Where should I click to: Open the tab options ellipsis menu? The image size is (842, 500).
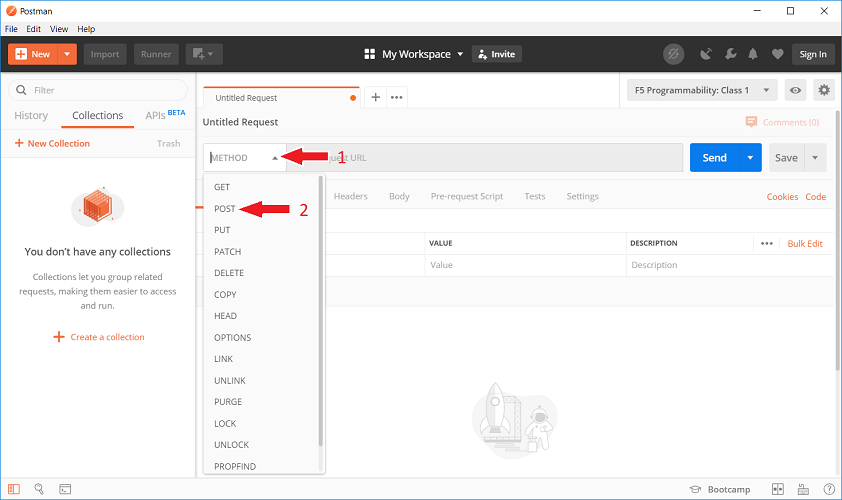pos(397,97)
